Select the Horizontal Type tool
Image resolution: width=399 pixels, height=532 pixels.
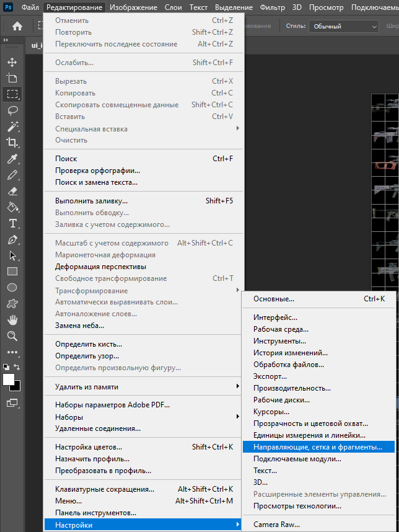12,223
